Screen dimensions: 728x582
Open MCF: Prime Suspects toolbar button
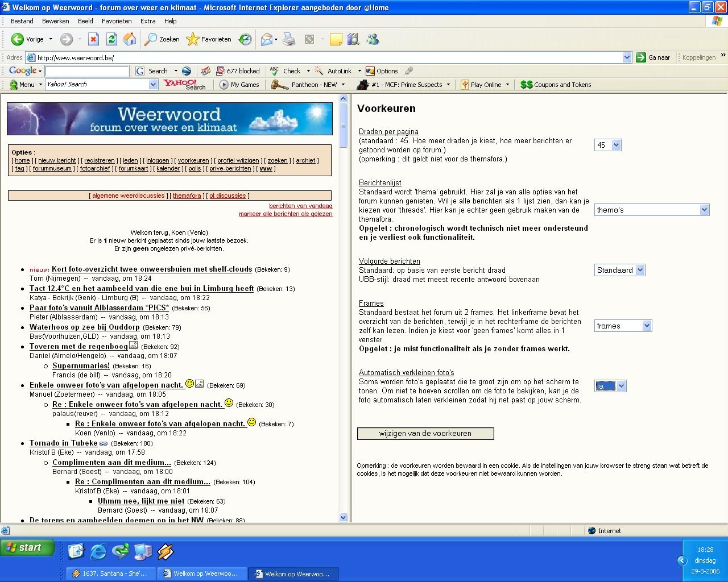pyautogui.click(x=400, y=85)
